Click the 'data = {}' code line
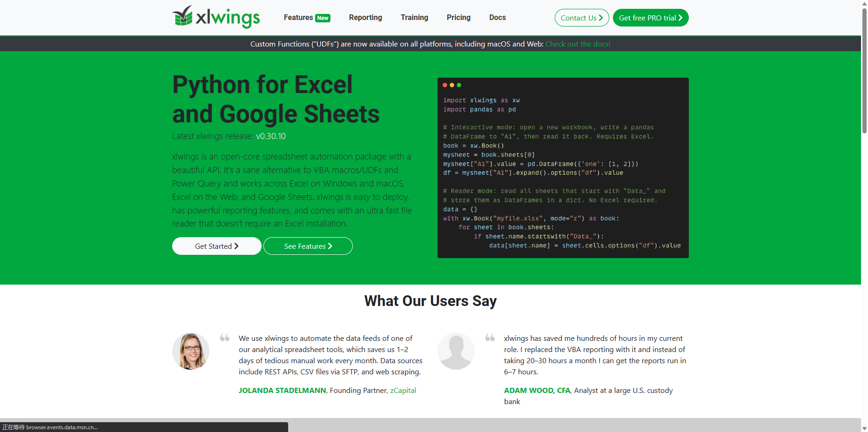Viewport: 868px width, 432px height. (x=460, y=209)
